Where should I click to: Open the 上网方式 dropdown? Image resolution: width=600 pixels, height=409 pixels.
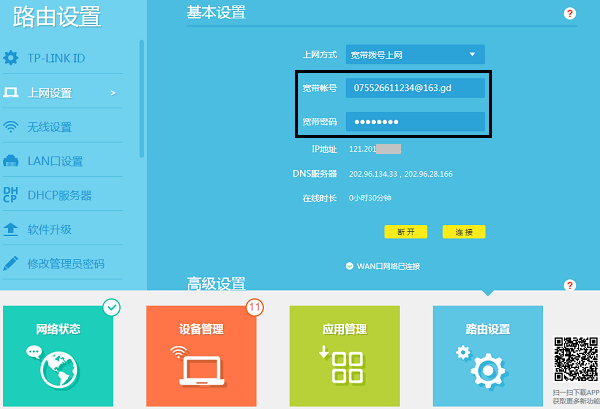(415, 55)
